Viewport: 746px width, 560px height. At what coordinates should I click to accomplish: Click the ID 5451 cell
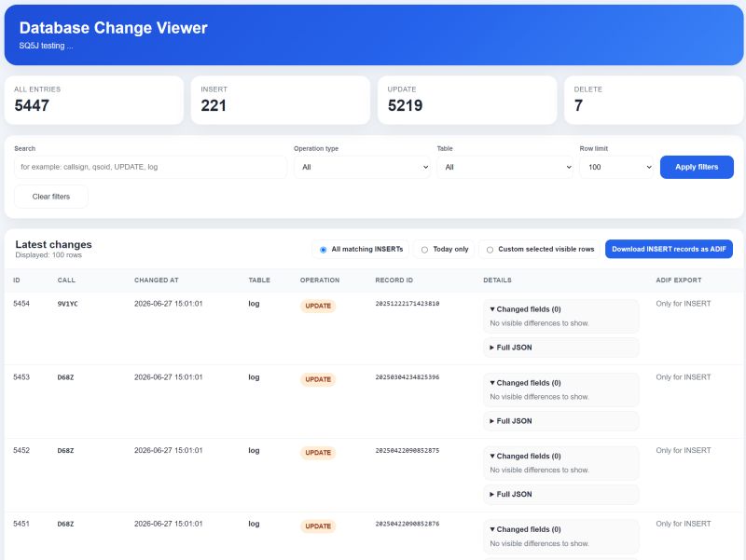point(21,524)
